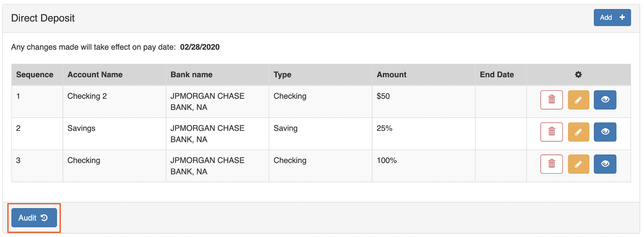Click the End Date column header
This screenshot has height=237, width=644.
pos(497,74)
